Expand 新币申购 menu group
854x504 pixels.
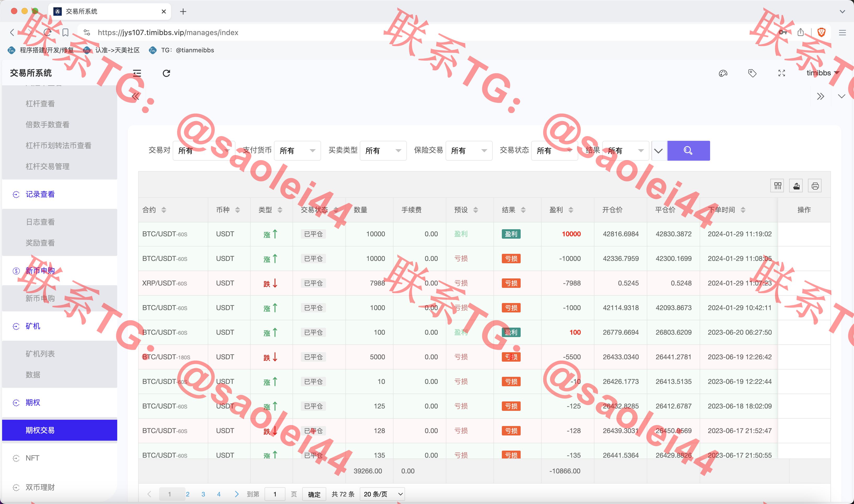[59, 271]
